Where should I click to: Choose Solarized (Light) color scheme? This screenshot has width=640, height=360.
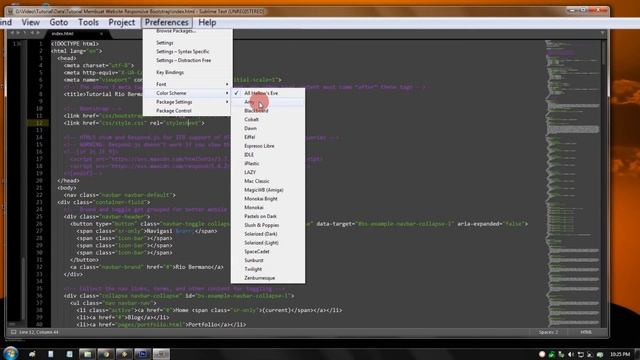268,242
